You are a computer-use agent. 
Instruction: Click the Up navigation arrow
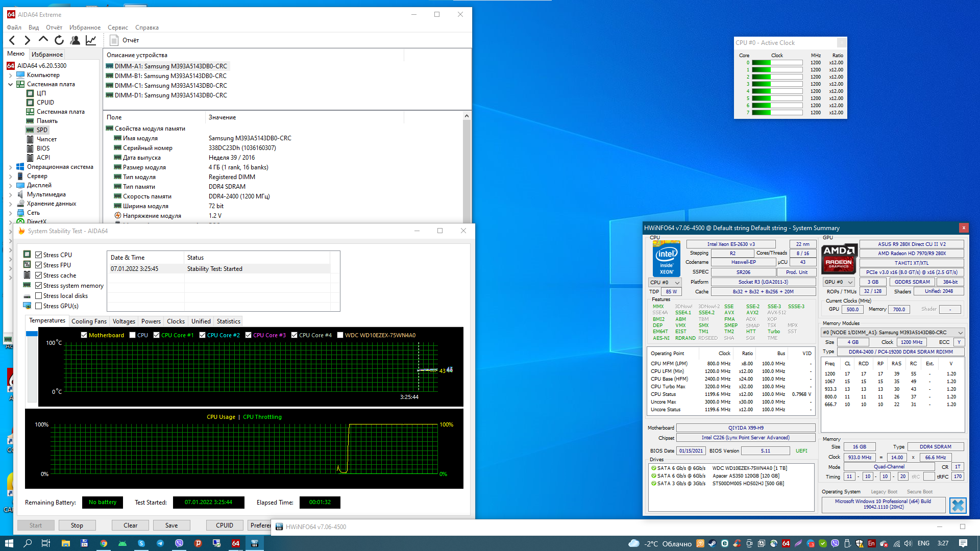click(43, 39)
